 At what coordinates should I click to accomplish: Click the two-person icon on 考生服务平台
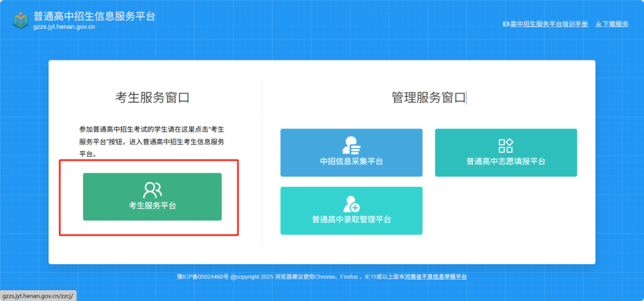point(152,190)
